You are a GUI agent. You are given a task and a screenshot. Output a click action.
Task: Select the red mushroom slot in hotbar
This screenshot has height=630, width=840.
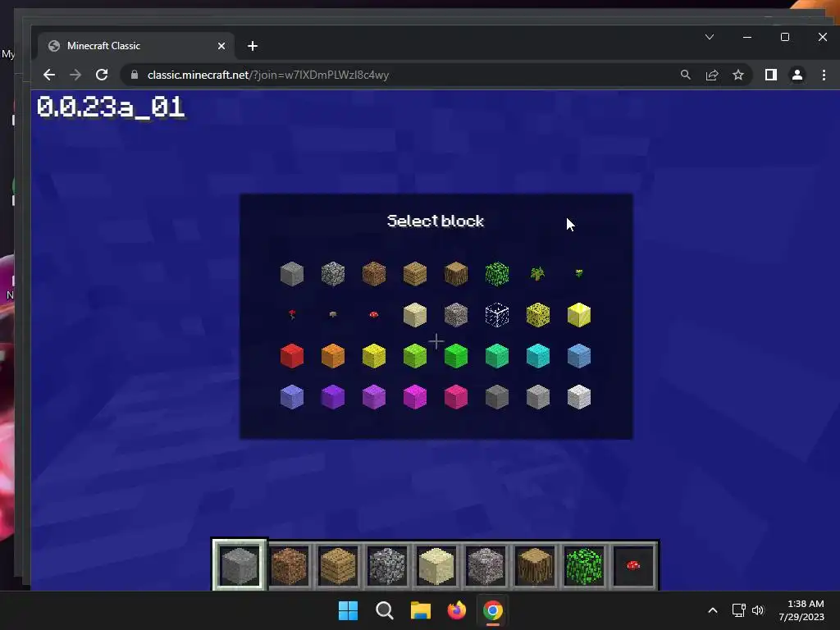[x=633, y=566]
